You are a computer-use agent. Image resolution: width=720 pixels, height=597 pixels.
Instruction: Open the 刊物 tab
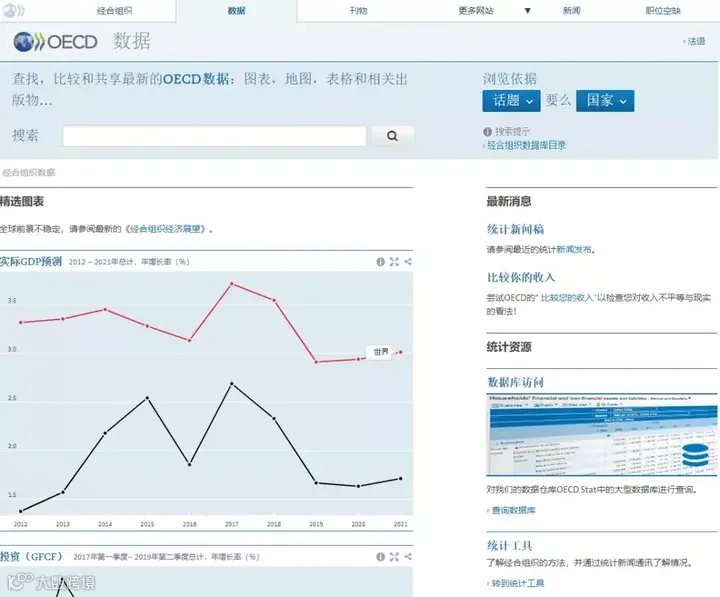(x=358, y=11)
